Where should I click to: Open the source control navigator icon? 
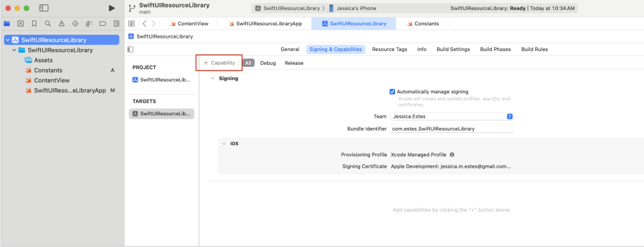pos(21,23)
